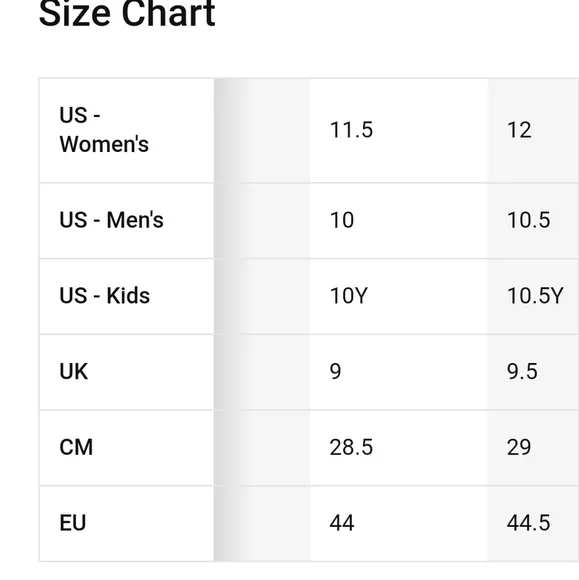The image size is (579, 580).
Task: Click the 28.5 centimeter cell
Action: [x=399, y=448]
